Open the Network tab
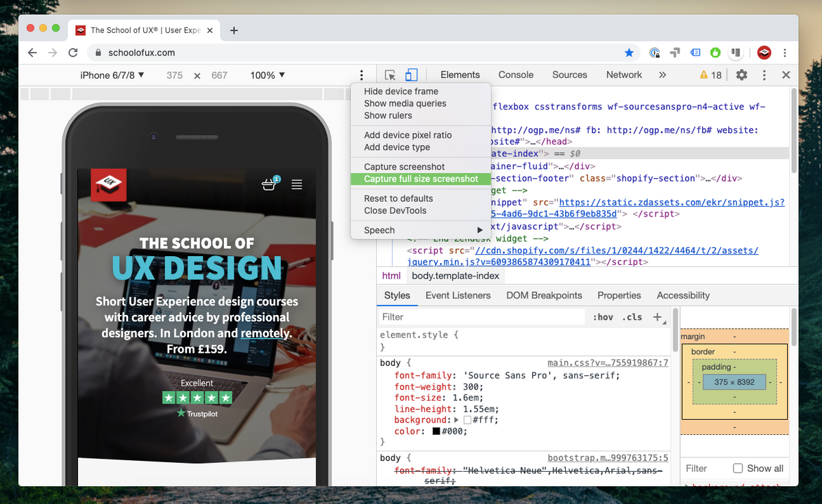 point(624,75)
